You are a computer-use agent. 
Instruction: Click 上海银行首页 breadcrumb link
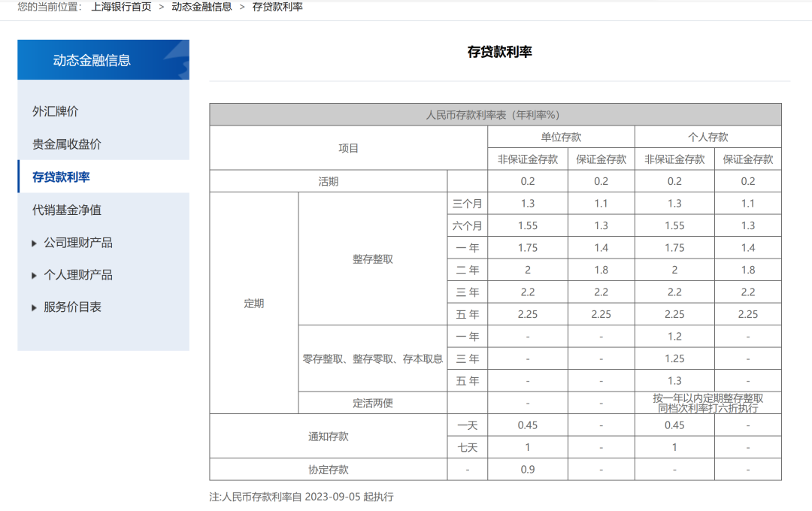pos(121,7)
